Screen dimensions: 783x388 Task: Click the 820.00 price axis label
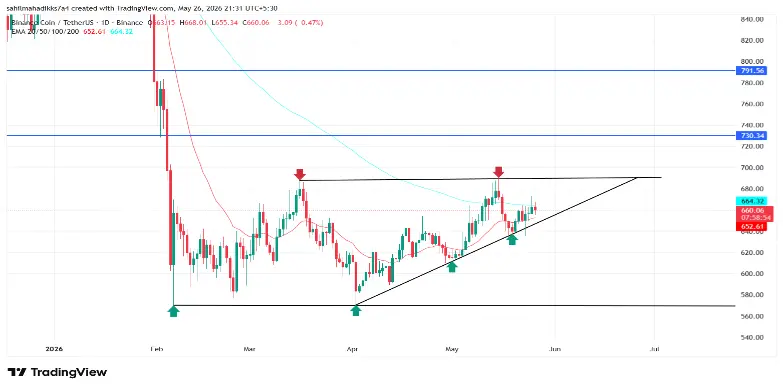[753, 40]
